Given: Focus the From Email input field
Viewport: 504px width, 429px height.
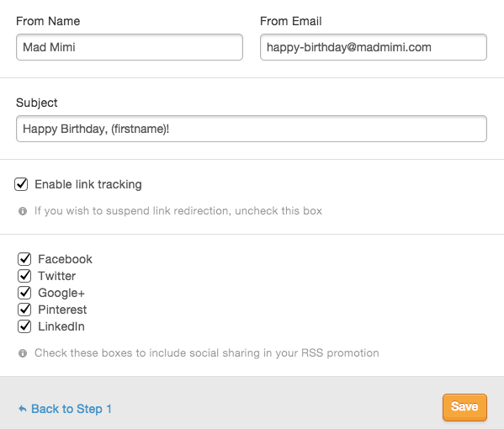Looking at the screenshot, I should (x=374, y=47).
